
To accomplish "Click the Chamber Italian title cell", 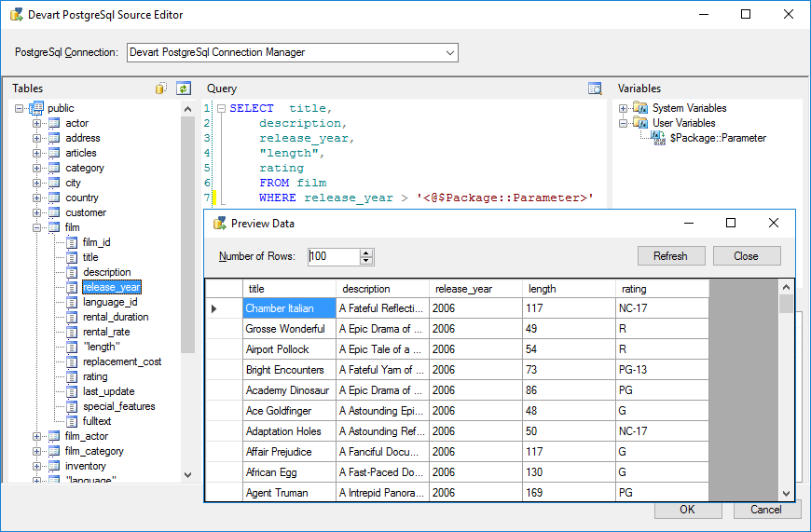I will 280,308.
